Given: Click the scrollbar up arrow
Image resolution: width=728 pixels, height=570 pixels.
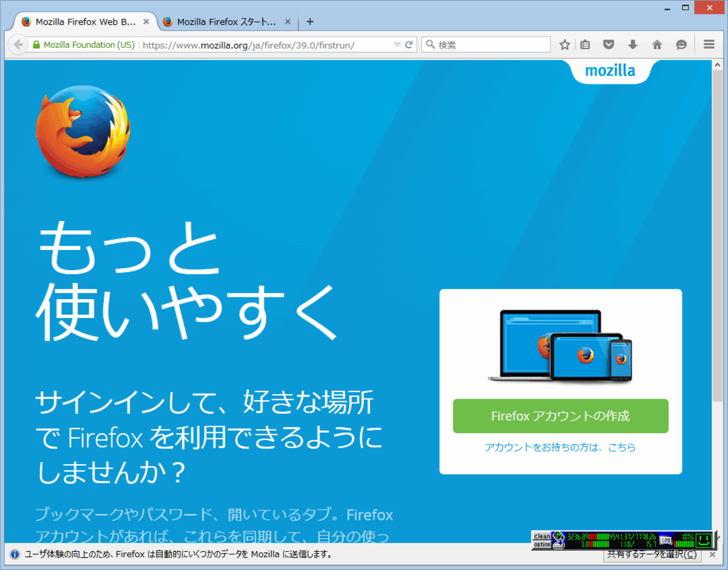Looking at the screenshot, I should 717,65.
